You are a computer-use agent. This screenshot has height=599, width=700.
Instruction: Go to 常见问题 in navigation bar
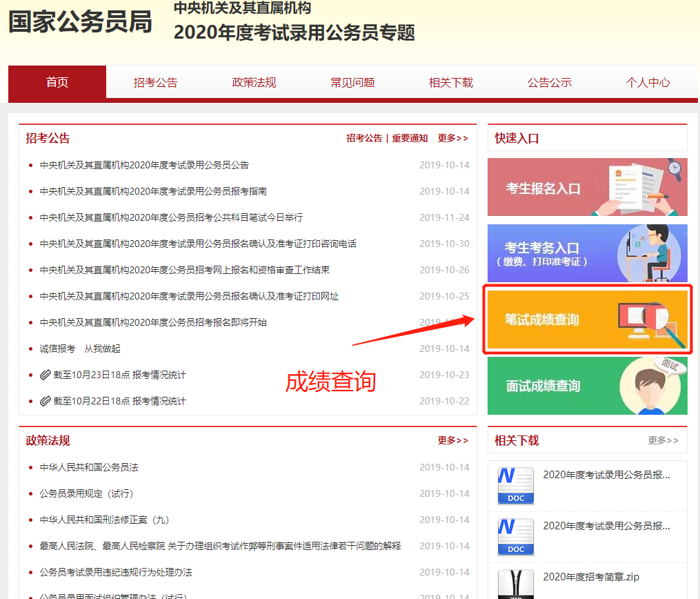click(352, 82)
